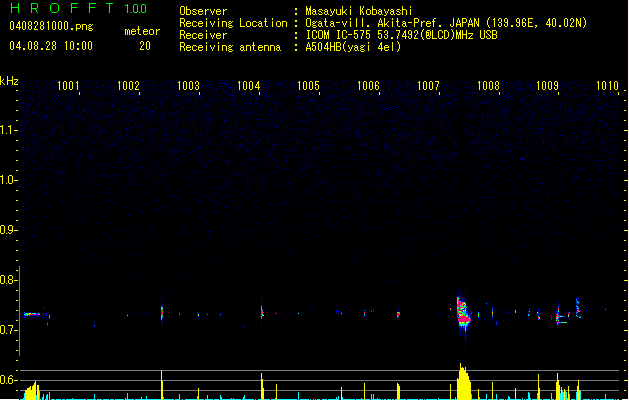This screenshot has width=629, height=400.
Task: Select antenna value A504HB(yagi 4el)
Action: coord(353,47)
